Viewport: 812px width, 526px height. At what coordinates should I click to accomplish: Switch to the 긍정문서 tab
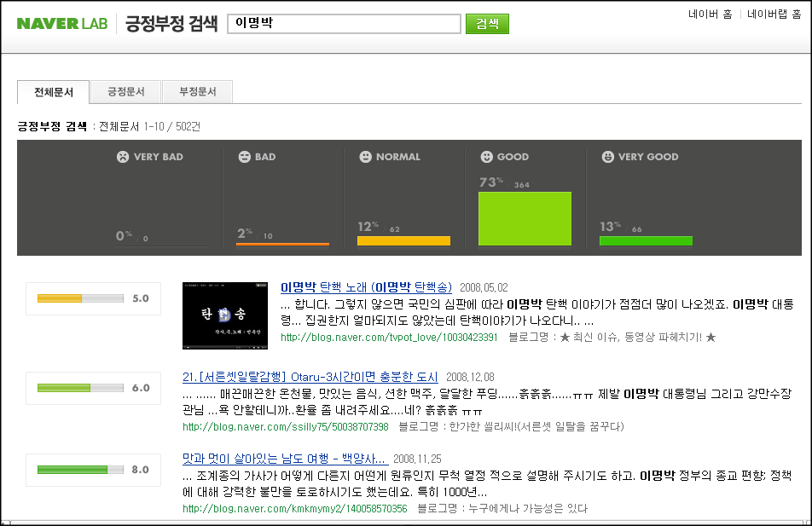tap(126, 91)
